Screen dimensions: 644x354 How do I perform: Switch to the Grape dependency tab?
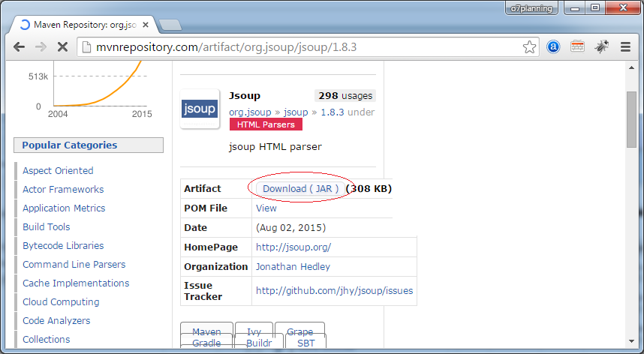point(299,331)
